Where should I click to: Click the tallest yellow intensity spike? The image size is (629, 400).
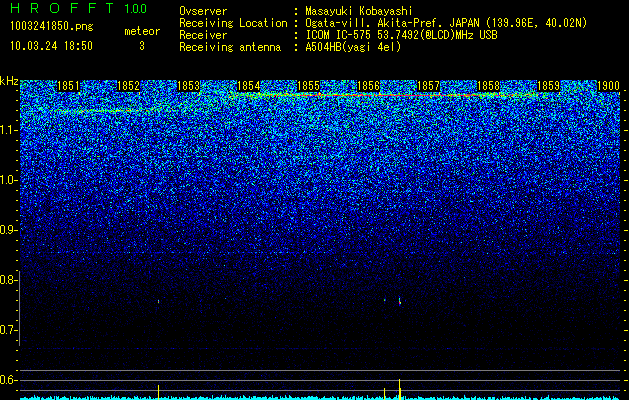tap(400, 389)
